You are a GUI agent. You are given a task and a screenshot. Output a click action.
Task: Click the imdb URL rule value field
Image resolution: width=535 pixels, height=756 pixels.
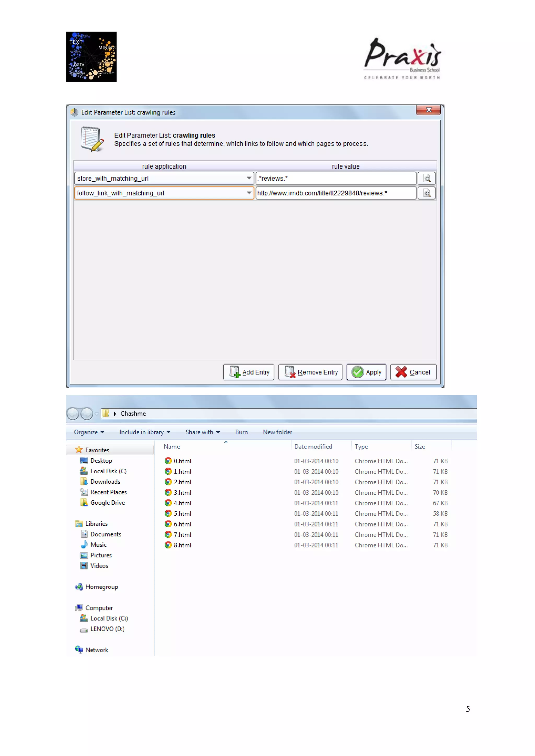[x=335, y=193]
